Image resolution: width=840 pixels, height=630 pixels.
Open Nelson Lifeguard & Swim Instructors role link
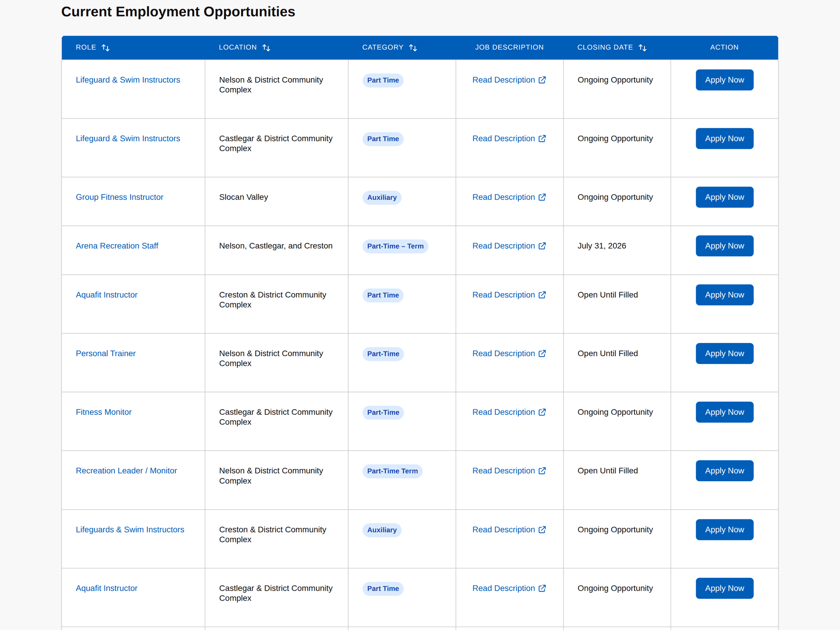128,80
